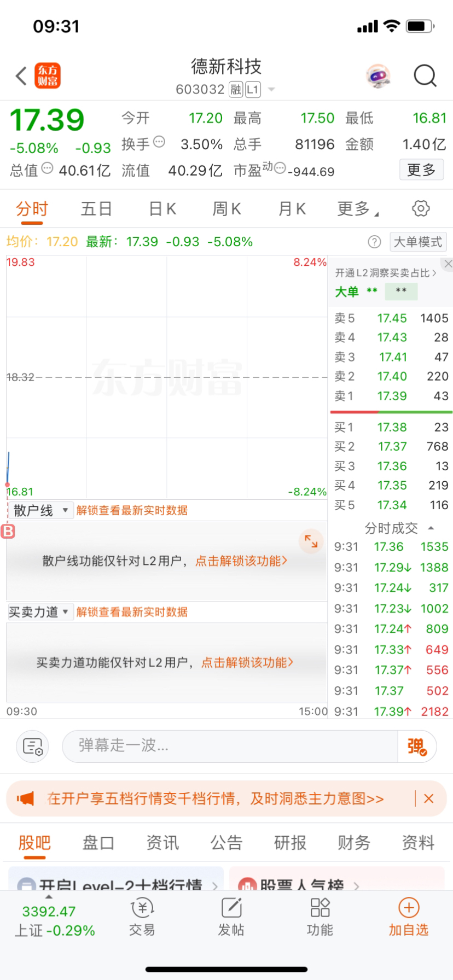The width and height of the screenshot is (453, 980).
Task: Open the 东方财富 orange logo
Action: click(48, 75)
